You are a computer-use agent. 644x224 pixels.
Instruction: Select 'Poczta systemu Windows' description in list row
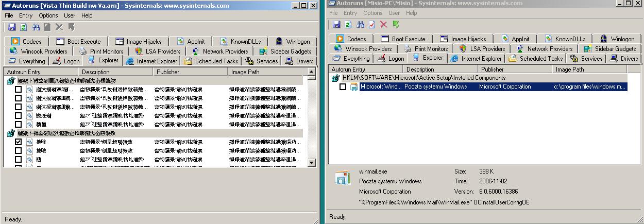[436, 87]
